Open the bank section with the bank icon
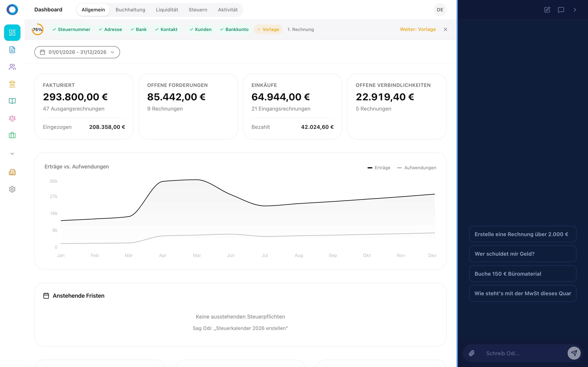 [x=12, y=84]
